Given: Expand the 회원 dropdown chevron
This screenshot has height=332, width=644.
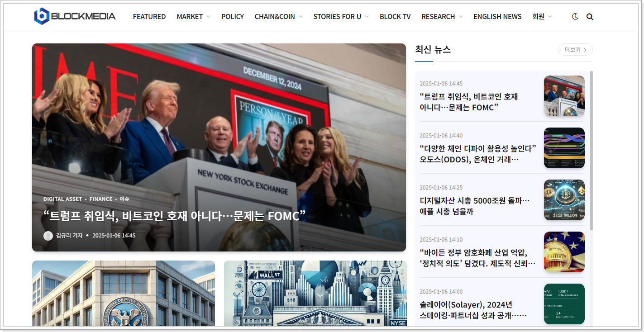Looking at the screenshot, I should pyautogui.click(x=550, y=17).
